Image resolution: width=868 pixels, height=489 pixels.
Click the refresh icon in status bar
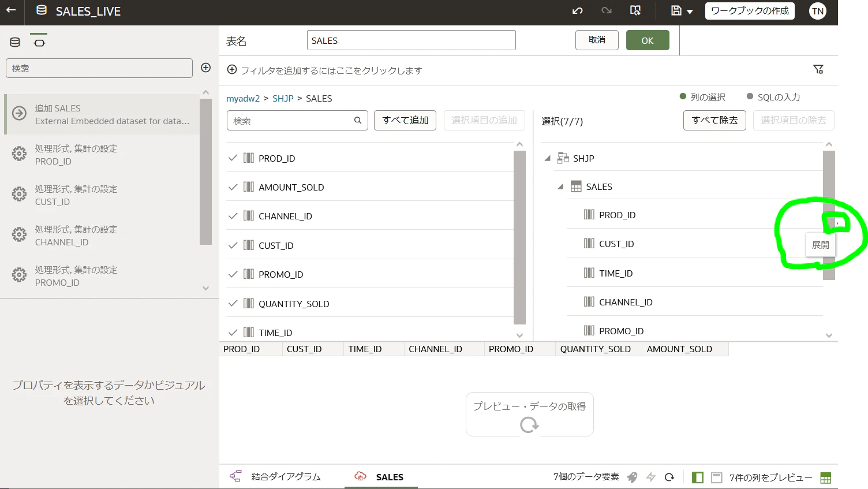point(669,477)
